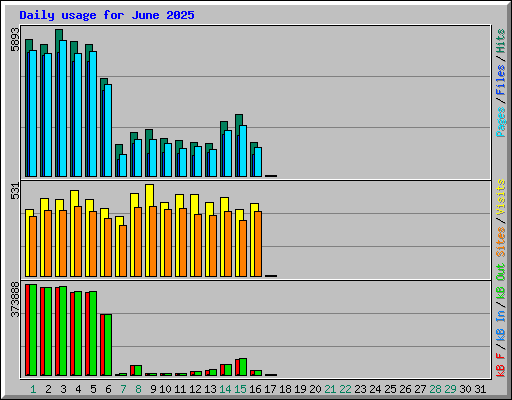
Task: Click the cyan pages bar for day 5
Action: click(93, 114)
